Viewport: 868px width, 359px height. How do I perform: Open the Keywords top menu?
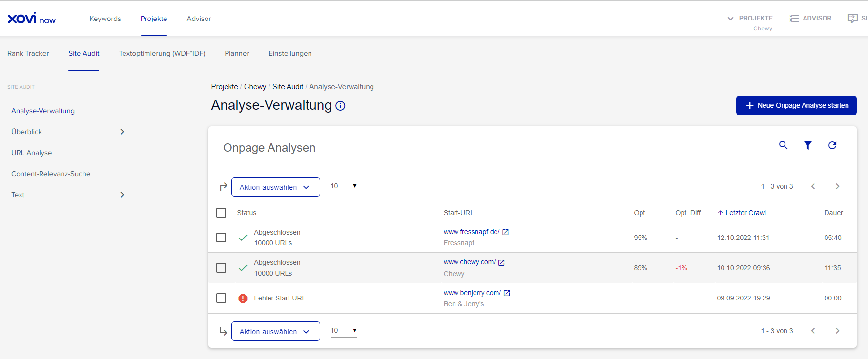coord(105,19)
